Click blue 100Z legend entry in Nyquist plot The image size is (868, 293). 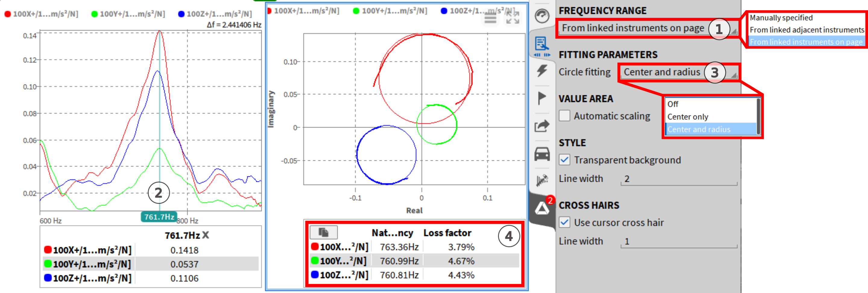(x=478, y=11)
